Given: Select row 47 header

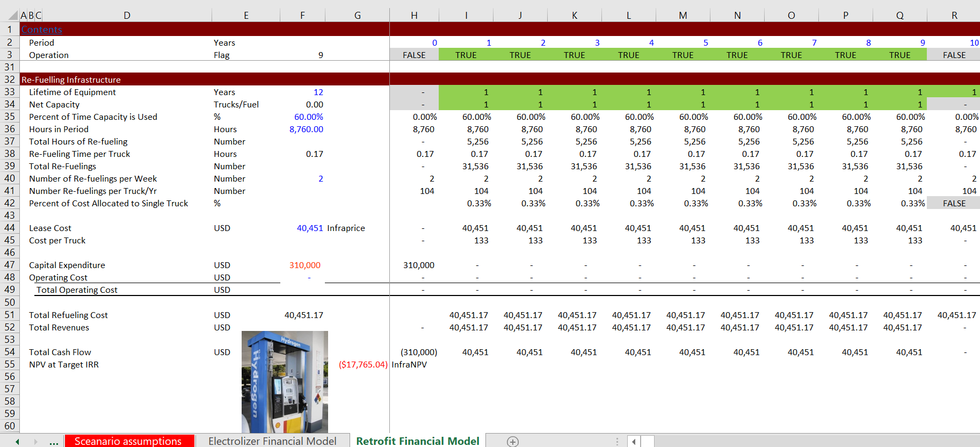Looking at the screenshot, I should [x=10, y=265].
